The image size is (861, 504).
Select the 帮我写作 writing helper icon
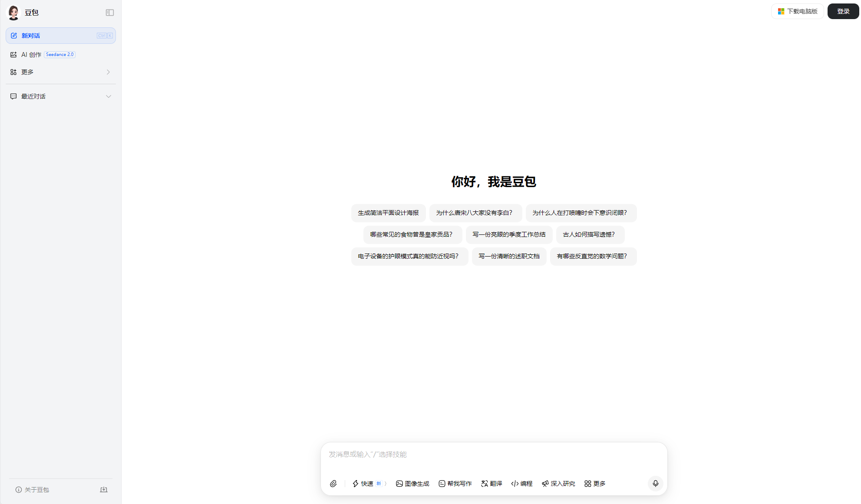[x=442, y=484]
